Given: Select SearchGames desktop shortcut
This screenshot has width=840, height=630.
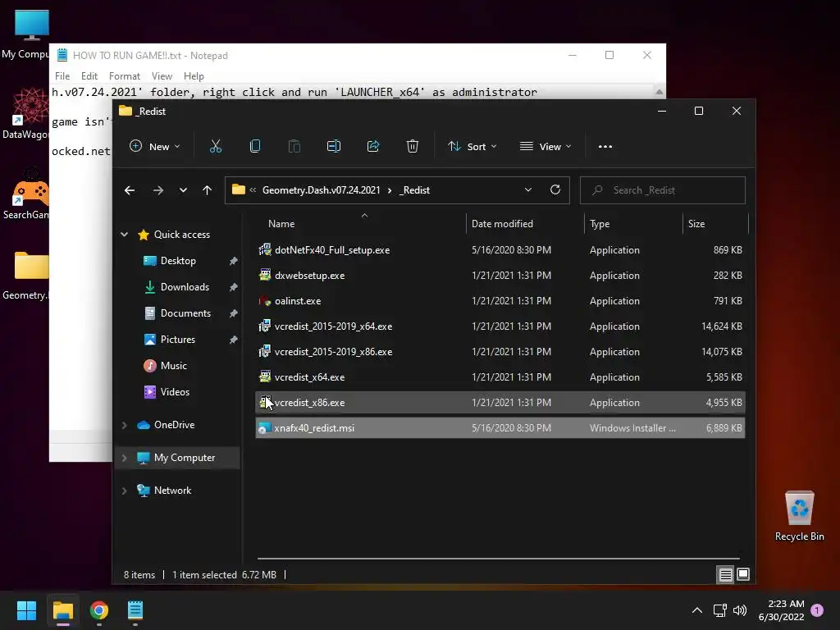Looking at the screenshot, I should click(x=27, y=193).
